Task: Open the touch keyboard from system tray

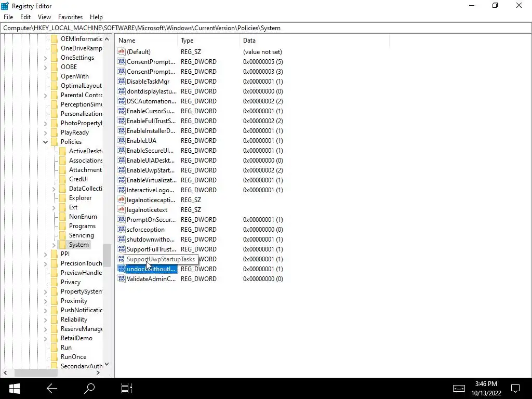Action: coord(459,389)
